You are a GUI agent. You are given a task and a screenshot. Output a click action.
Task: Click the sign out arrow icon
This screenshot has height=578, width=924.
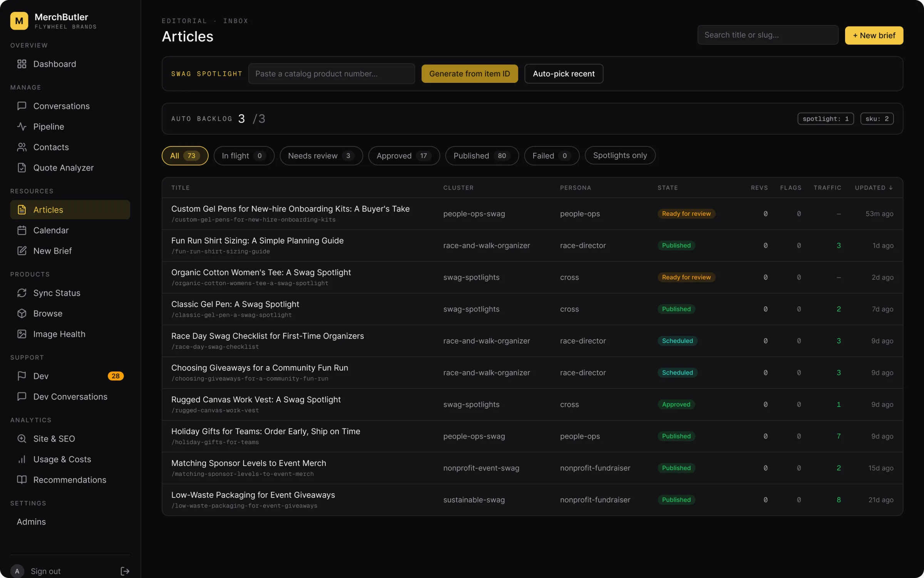(125, 571)
